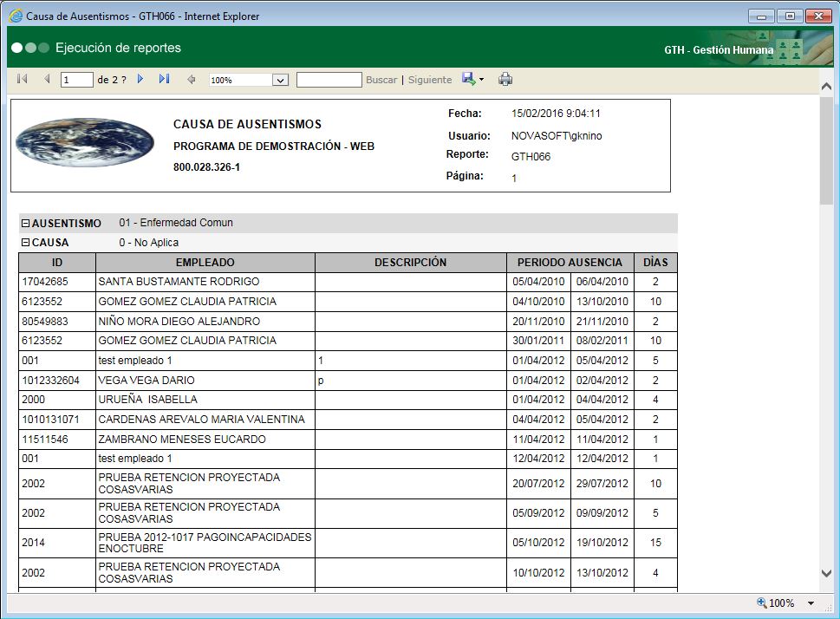The image size is (840, 619).
Task: Select URUEÑA ISABELLA cell
Action: [x=205, y=400]
